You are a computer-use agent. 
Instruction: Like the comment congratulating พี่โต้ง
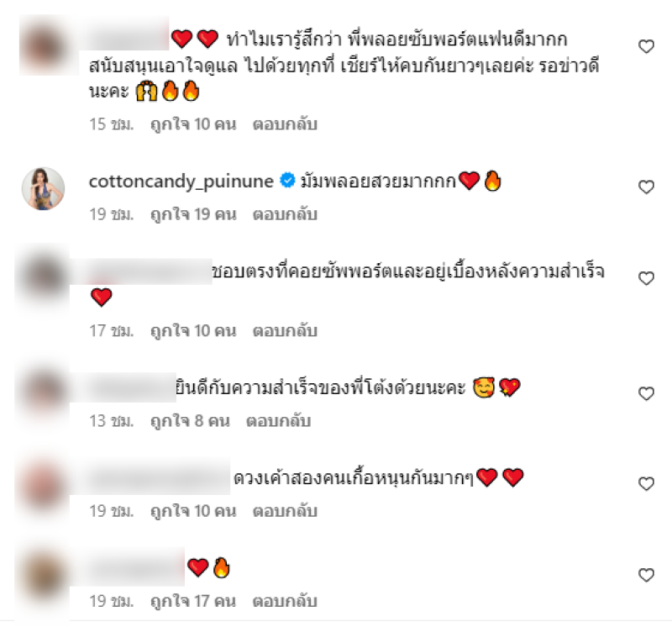646,393
